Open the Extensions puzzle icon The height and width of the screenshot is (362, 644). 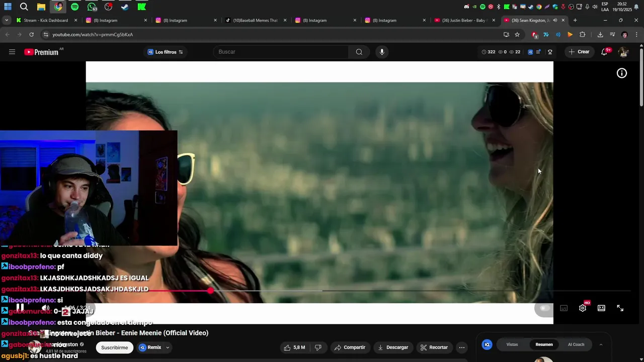583,35
